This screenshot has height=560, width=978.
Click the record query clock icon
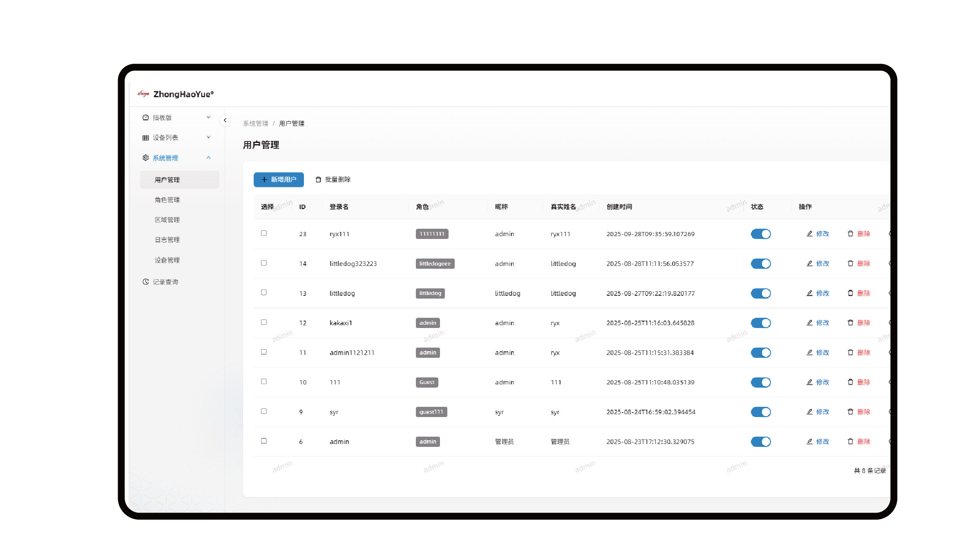[x=145, y=282]
